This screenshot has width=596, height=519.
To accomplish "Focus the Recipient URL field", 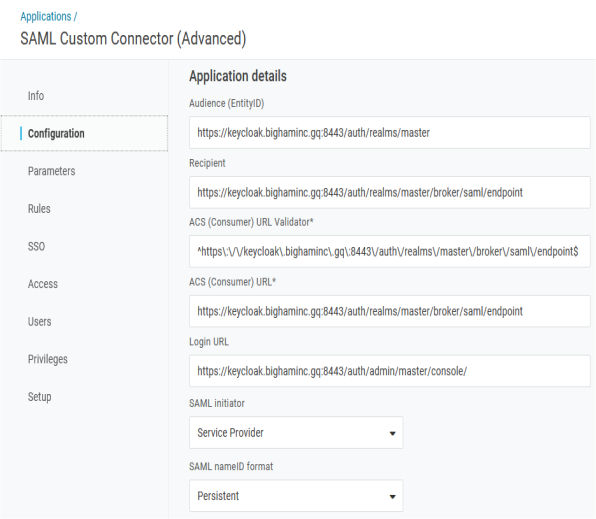I will tap(390, 192).
